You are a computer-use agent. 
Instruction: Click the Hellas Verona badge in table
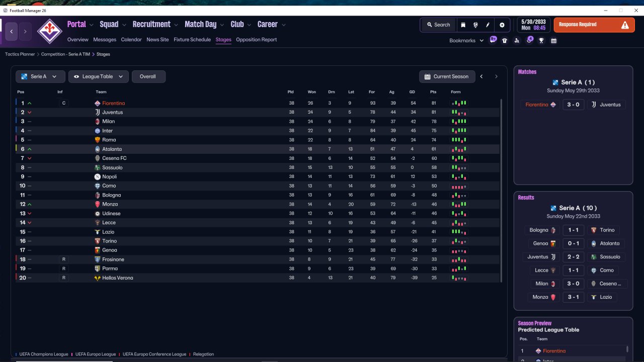pos(98,278)
